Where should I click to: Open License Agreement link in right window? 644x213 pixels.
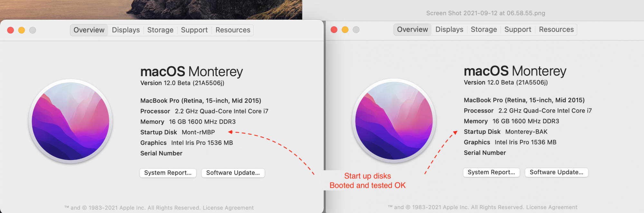pyautogui.click(x=552, y=207)
